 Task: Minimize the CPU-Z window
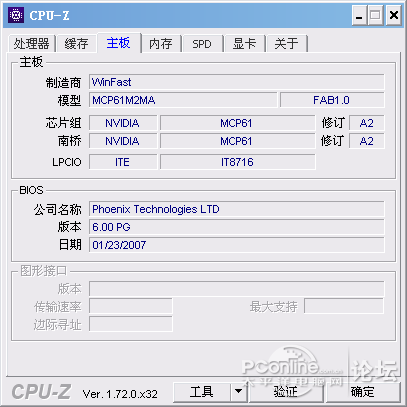click(359, 15)
